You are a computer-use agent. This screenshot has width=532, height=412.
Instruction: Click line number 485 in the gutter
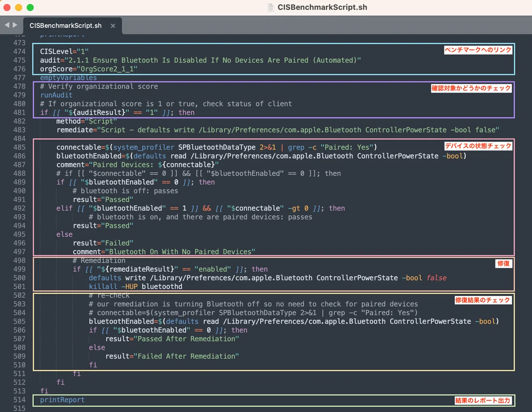[20, 147]
